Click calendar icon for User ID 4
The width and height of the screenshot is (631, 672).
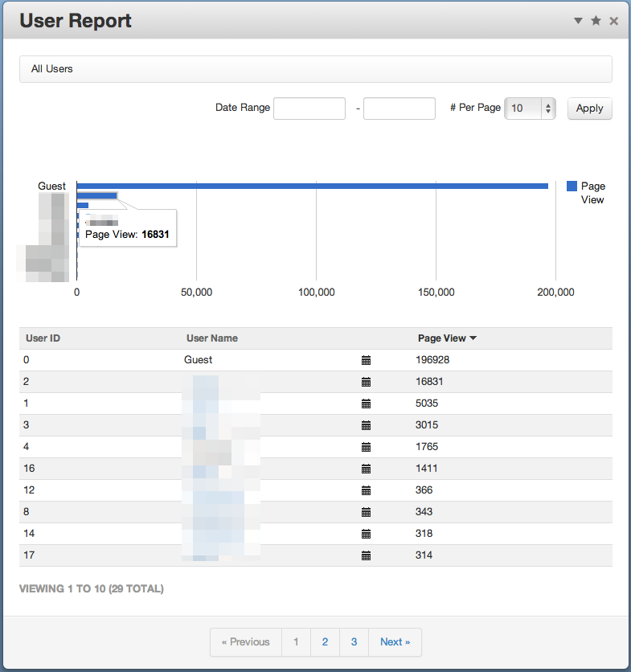click(366, 447)
